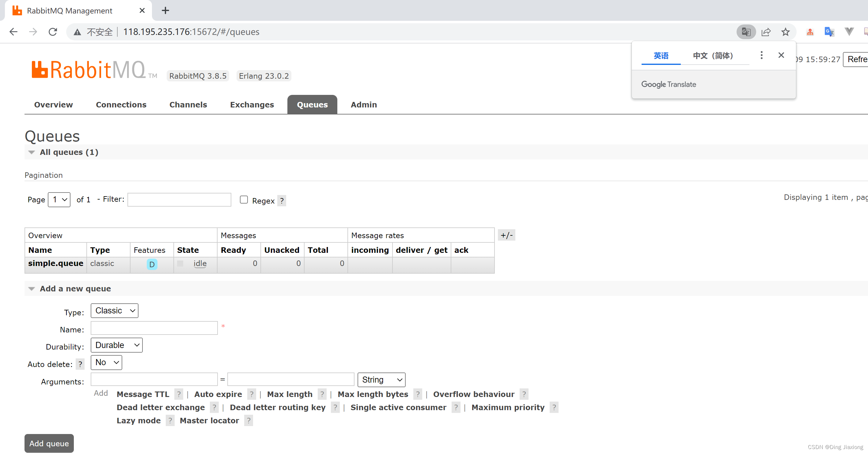This screenshot has height=453, width=868.
Task: Click the Master locator argument link
Action: [209, 420]
